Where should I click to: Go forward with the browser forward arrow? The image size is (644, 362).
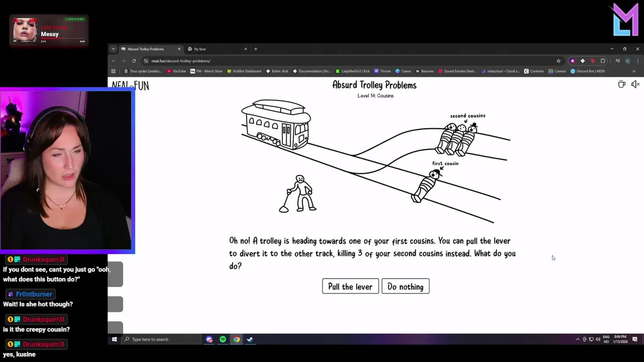click(124, 61)
